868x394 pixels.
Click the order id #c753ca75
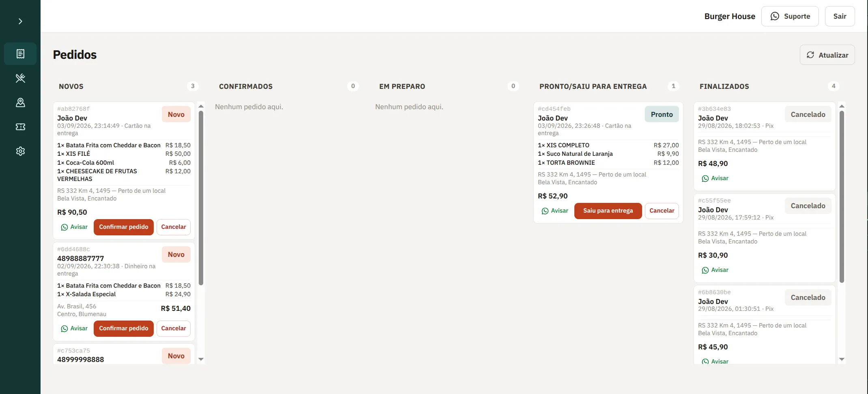click(73, 351)
